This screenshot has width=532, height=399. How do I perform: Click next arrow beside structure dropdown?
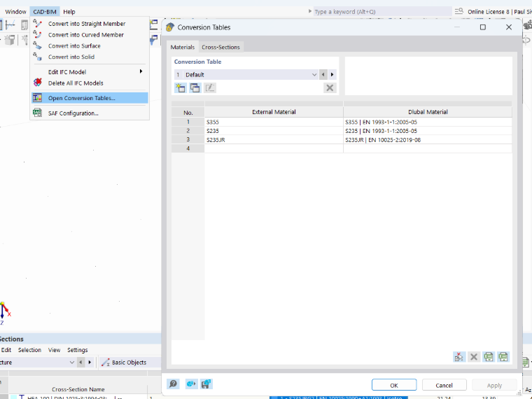point(90,363)
